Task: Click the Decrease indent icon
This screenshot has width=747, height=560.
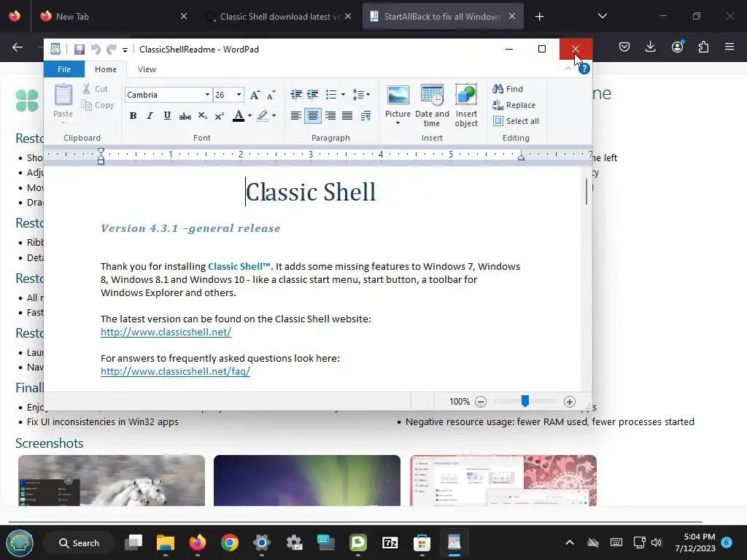Action: [x=296, y=94]
